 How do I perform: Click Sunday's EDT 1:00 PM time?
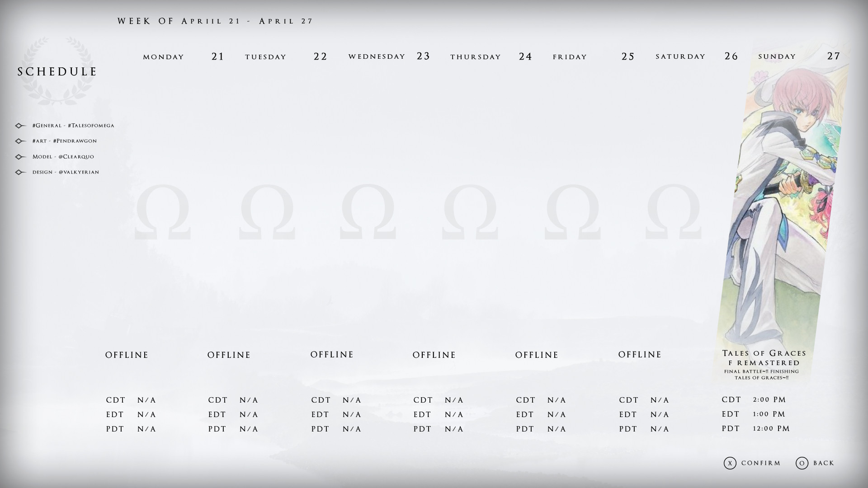[754, 414]
